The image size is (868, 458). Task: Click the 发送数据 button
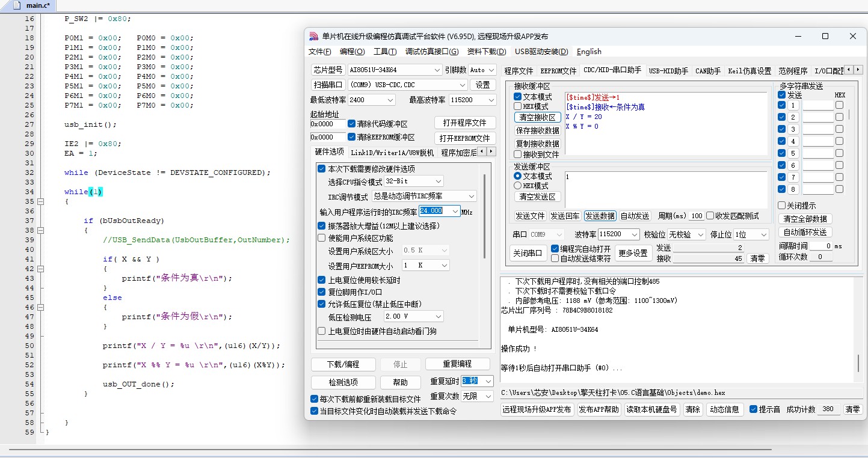(x=600, y=216)
